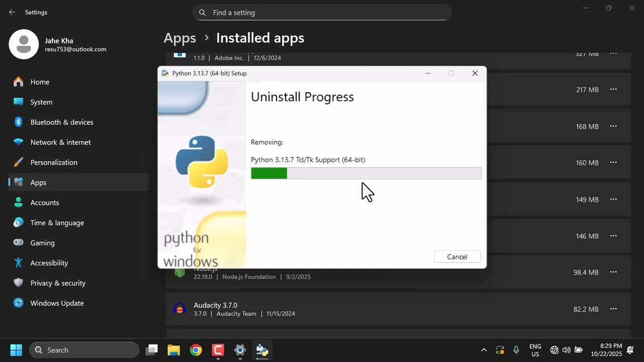Open File Explorer from taskbar
The width and height of the screenshot is (644, 362).
point(174,350)
